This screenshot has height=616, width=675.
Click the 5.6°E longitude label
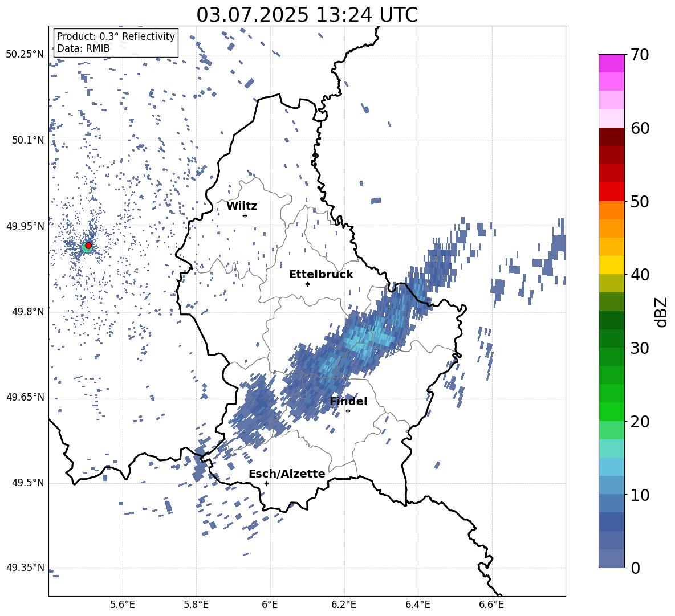click(123, 605)
